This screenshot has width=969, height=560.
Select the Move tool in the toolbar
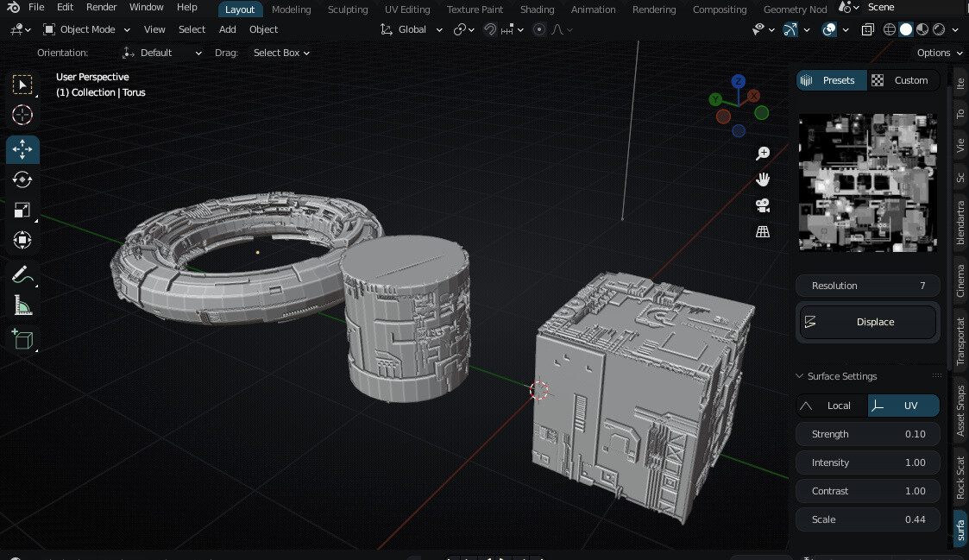pyautogui.click(x=22, y=149)
